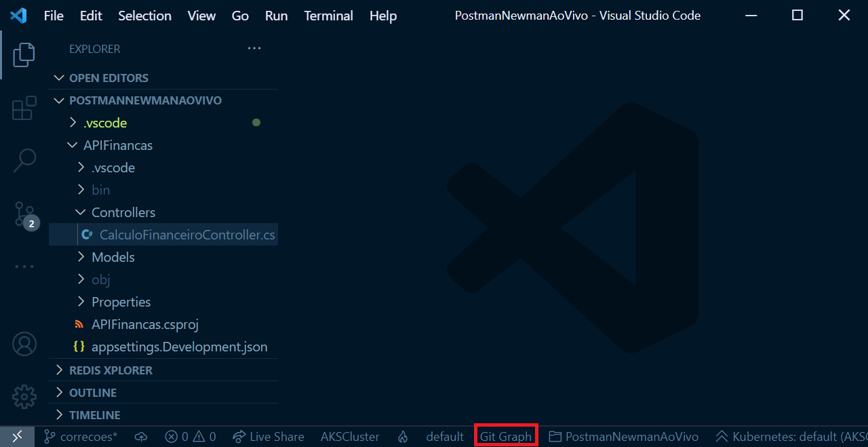
Task: Open Git Graph from the status bar
Action: click(505, 436)
